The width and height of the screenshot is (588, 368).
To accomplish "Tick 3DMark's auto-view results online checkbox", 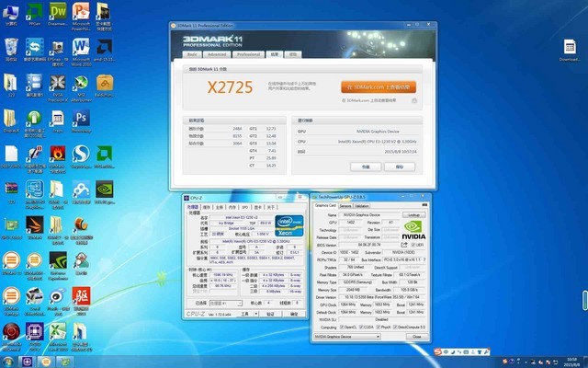I will [x=414, y=100].
